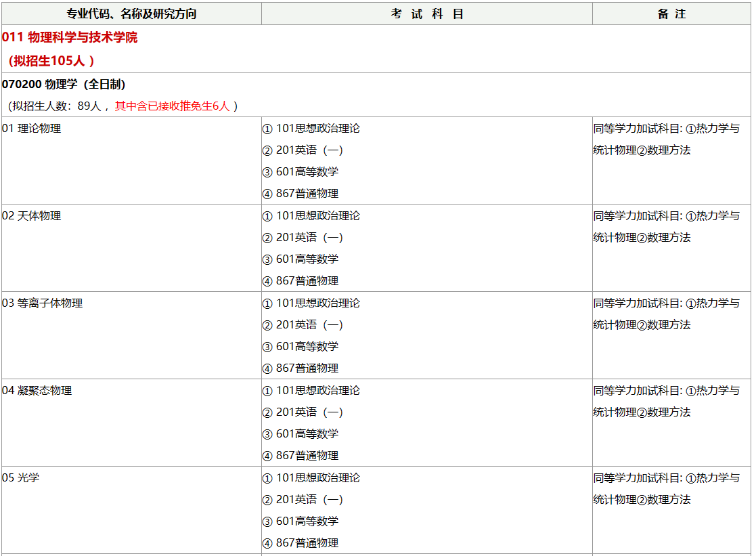756x556 pixels.
Task: Click '601高等数学' in the 等离子体物理 row
Action: [x=307, y=347]
